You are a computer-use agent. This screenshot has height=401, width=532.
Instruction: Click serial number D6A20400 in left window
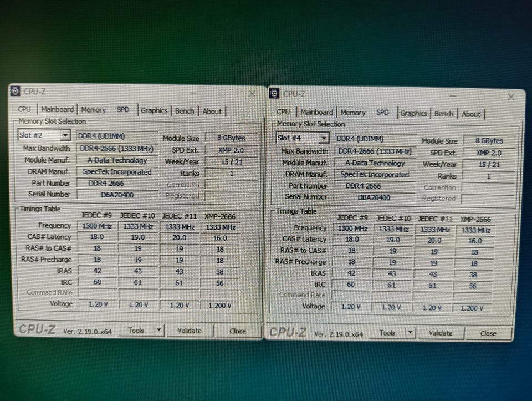pos(117,195)
